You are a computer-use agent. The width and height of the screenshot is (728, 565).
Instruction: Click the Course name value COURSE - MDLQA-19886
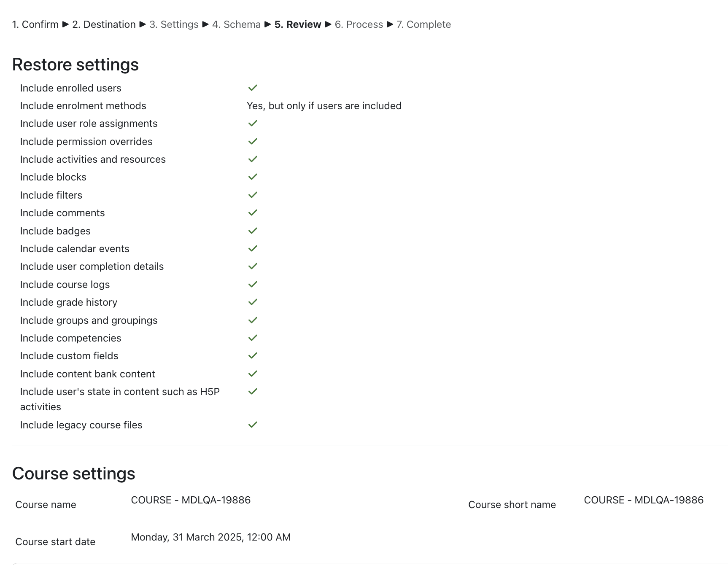coord(191,500)
